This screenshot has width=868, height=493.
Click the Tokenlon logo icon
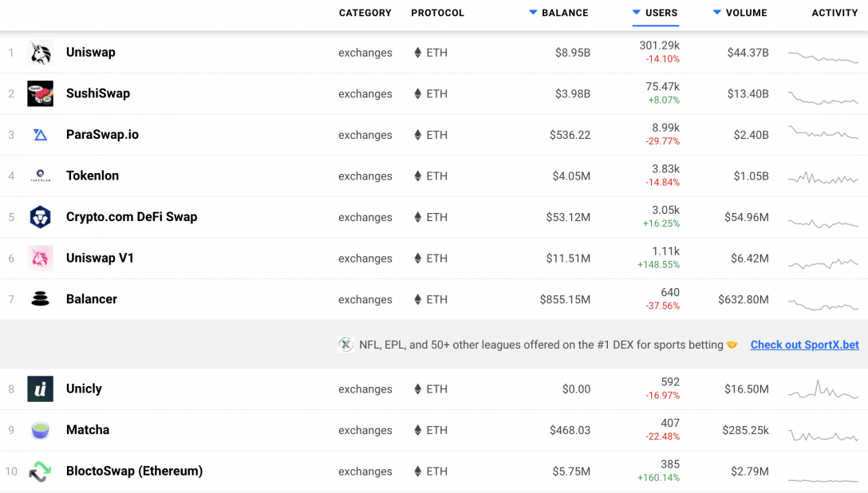tap(41, 176)
